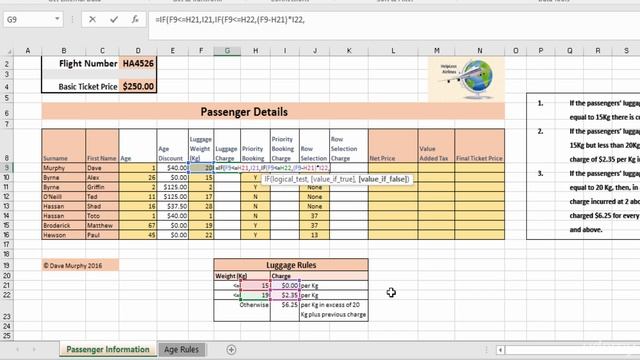640x360 pixels.
Task: Click the copyright Dave Murphy 2016 cell
Action: click(80, 265)
